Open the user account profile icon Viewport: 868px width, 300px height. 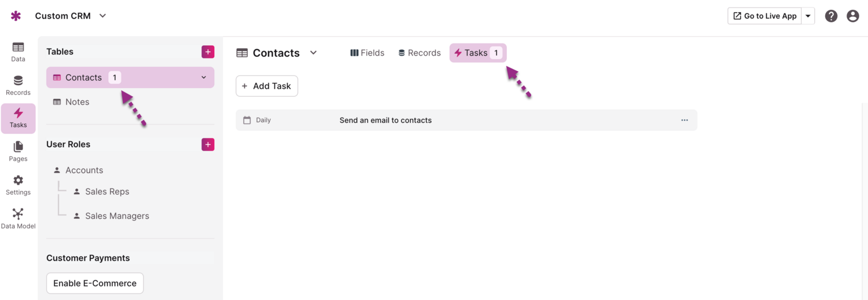click(852, 16)
